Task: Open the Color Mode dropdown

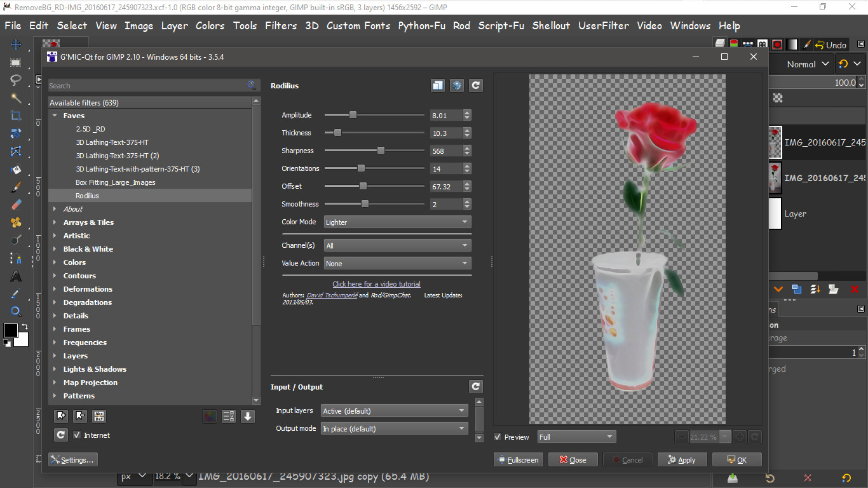Action: click(397, 222)
